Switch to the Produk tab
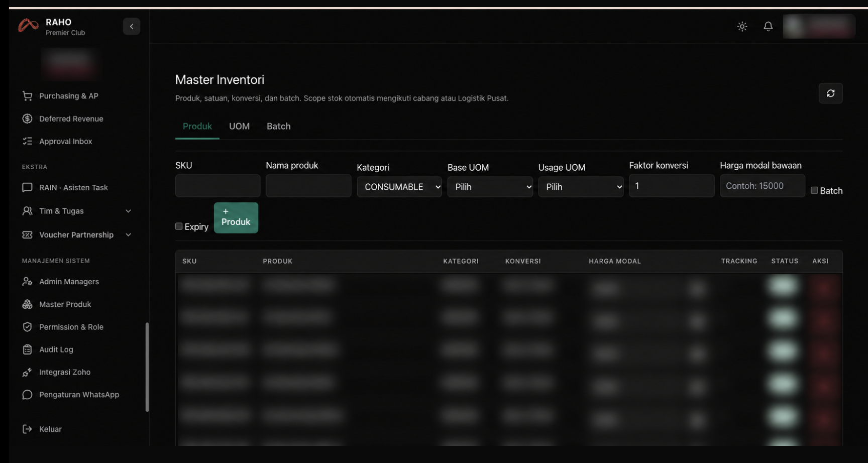Screen dimensions: 868x463 pyautogui.click(x=197, y=127)
